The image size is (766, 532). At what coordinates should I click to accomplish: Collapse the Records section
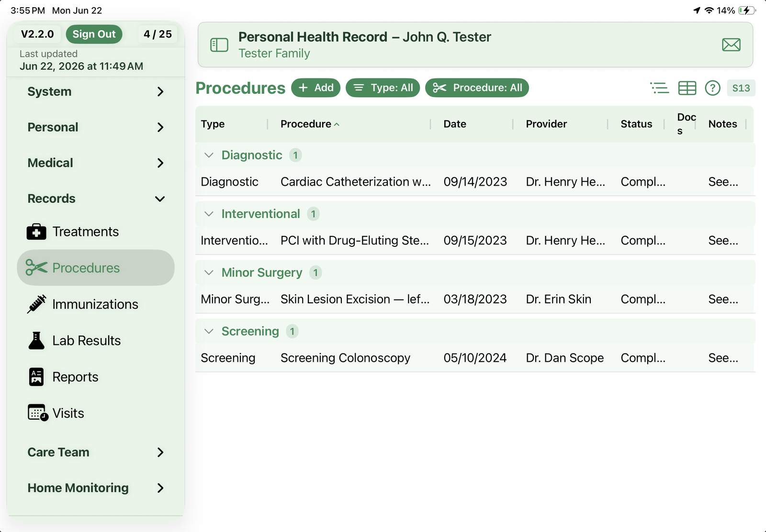[x=96, y=199]
